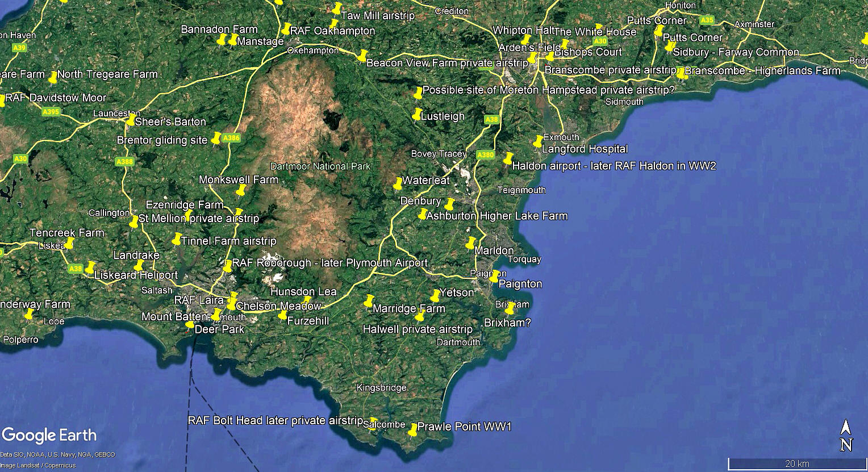
Task: Click the Torquay town label
Action: tap(524, 260)
